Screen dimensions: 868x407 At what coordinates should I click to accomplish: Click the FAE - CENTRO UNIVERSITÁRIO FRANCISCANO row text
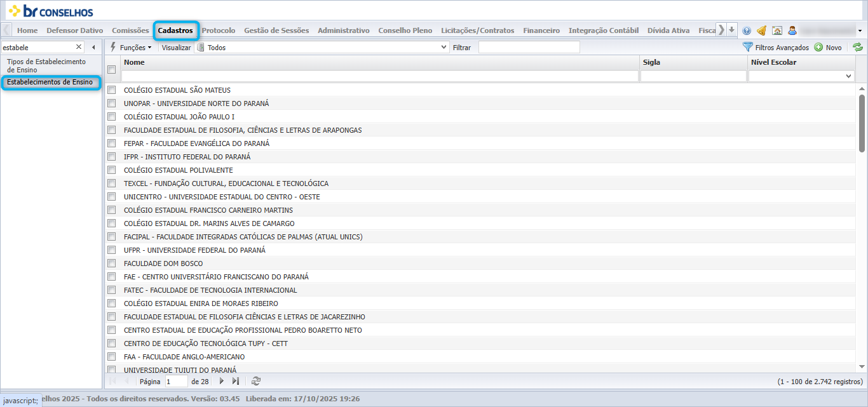pyautogui.click(x=216, y=277)
